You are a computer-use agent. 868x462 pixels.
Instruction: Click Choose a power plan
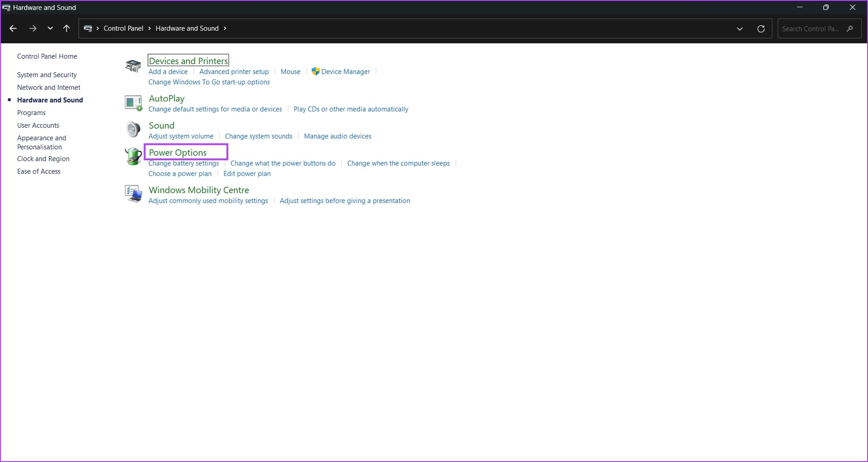(x=180, y=174)
